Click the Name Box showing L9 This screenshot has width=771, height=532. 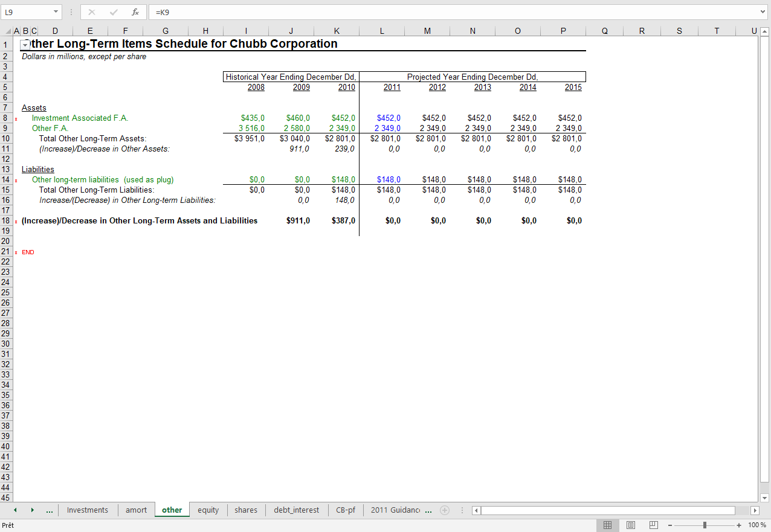click(27, 11)
